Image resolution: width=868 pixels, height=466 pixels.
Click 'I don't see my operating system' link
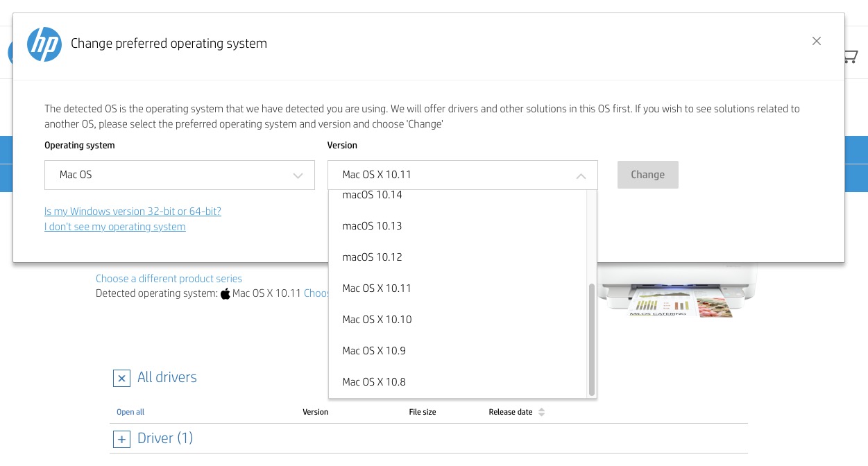(x=115, y=227)
